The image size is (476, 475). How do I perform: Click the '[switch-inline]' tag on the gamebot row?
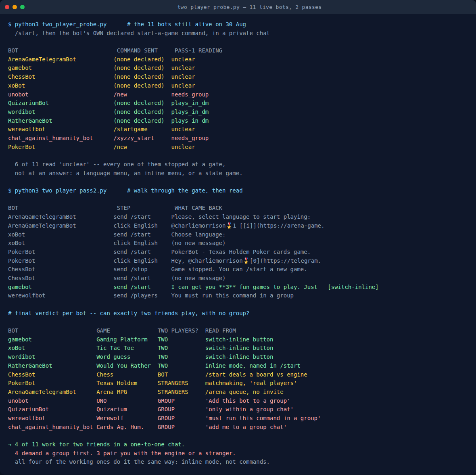click(353, 287)
